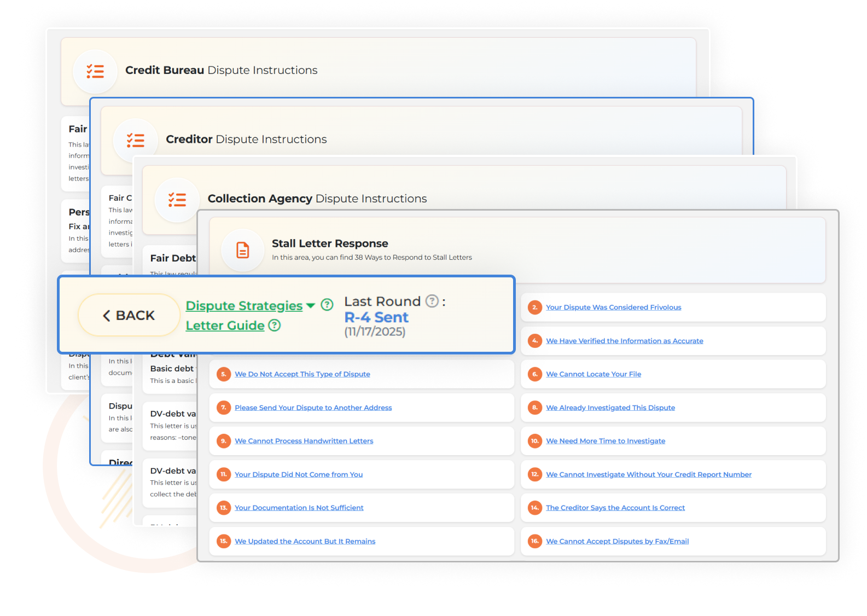The height and width of the screenshot is (616, 867).
Task: Click Last Round help question icon
Action: click(432, 301)
